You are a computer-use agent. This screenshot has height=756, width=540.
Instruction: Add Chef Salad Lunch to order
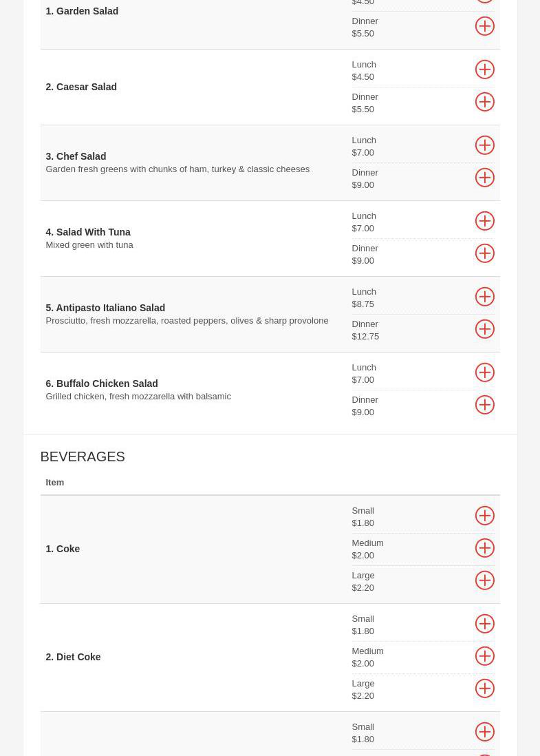484,145
